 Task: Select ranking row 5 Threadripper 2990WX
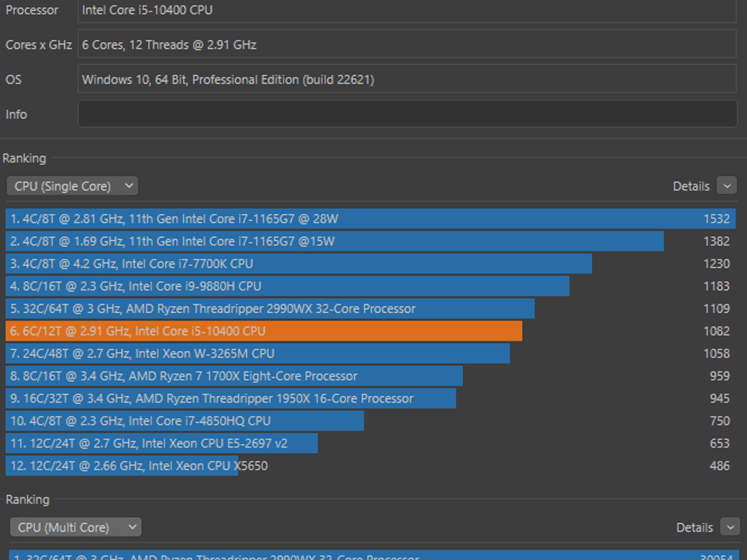pos(371,308)
